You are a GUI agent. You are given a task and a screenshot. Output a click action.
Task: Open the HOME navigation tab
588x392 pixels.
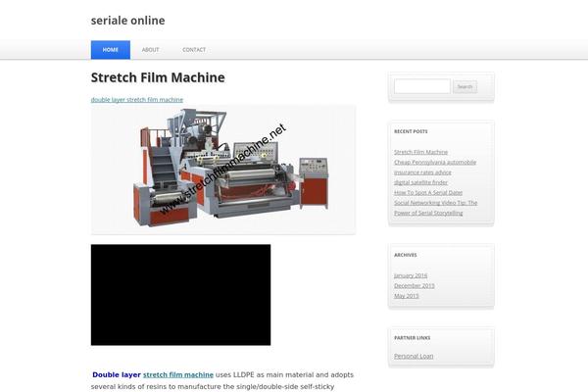[111, 50]
